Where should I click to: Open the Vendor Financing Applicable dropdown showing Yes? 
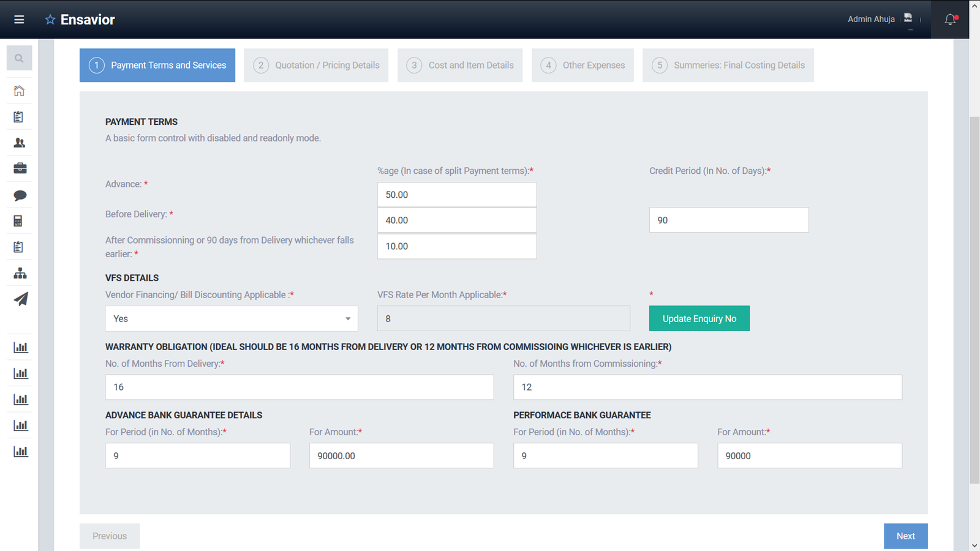point(232,318)
